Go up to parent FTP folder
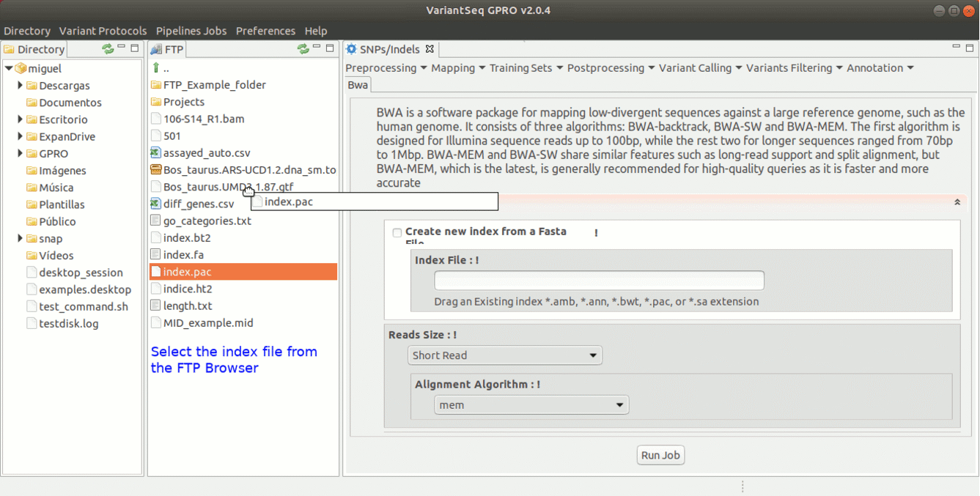980x496 pixels. click(x=156, y=68)
